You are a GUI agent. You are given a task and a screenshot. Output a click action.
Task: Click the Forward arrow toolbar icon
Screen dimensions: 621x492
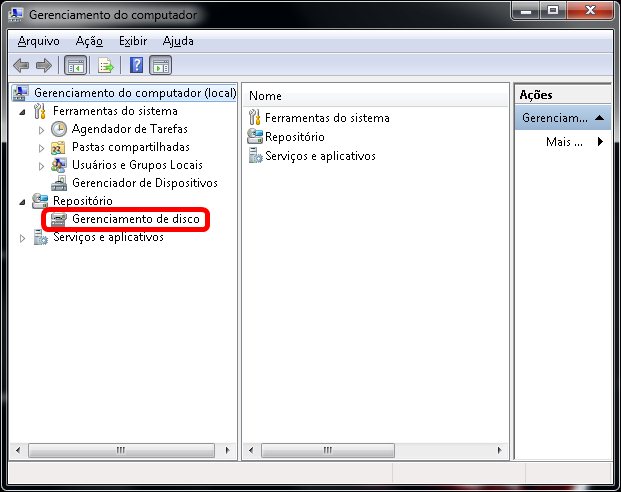[44, 65]
